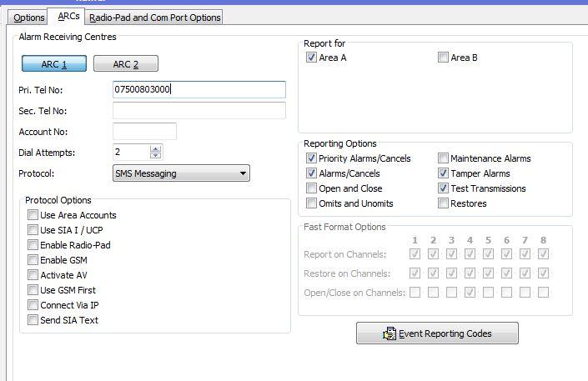588x381 pixels.
Task: Enable the Area B checkbox
Action: (x=444, y=58)
